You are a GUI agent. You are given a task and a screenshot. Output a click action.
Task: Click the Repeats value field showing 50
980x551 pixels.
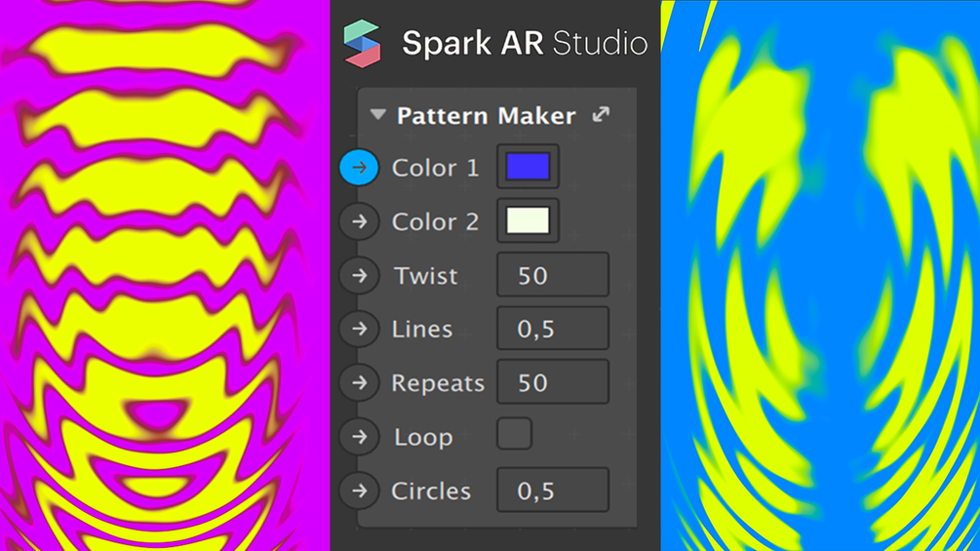click(553, 381)
